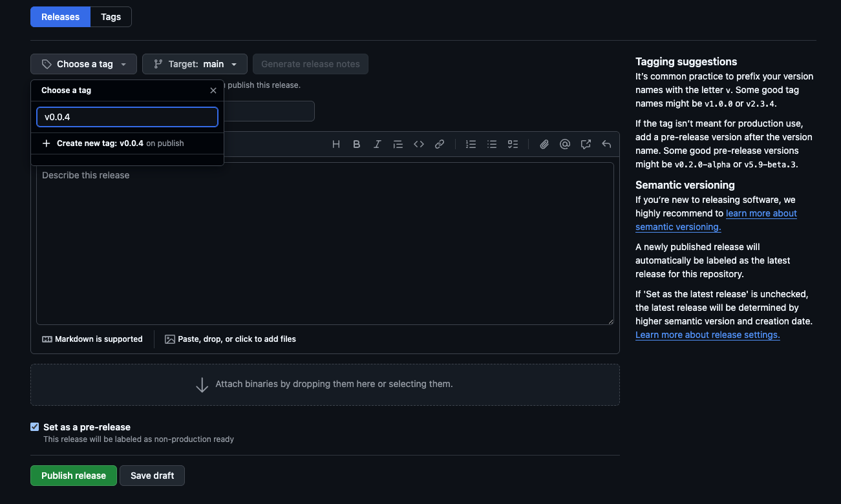Close the Choose a tag popup

tap(213, 90)
